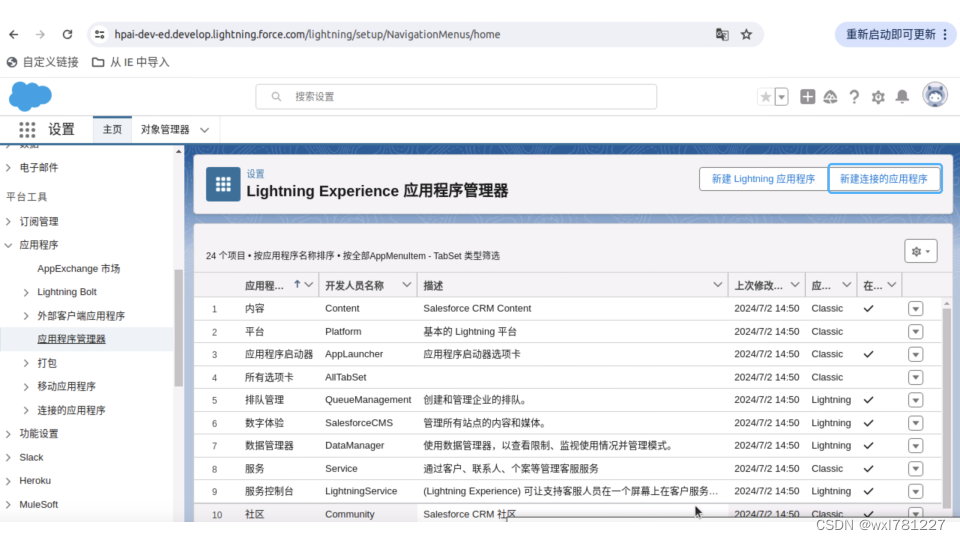The height and width of the screenshot is (540, 960).
Task: Expand 移动应用程序 tree node
Action: click(26, 387)
